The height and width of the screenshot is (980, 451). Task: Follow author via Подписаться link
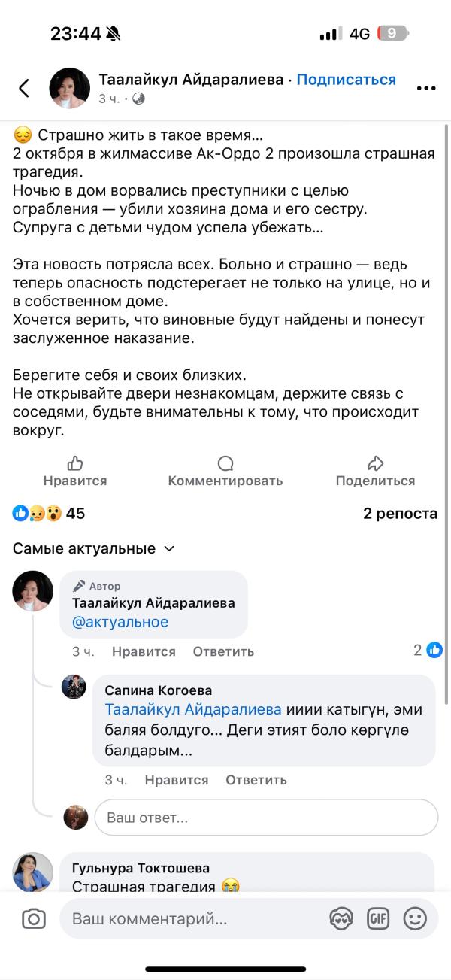coord(346,80)
